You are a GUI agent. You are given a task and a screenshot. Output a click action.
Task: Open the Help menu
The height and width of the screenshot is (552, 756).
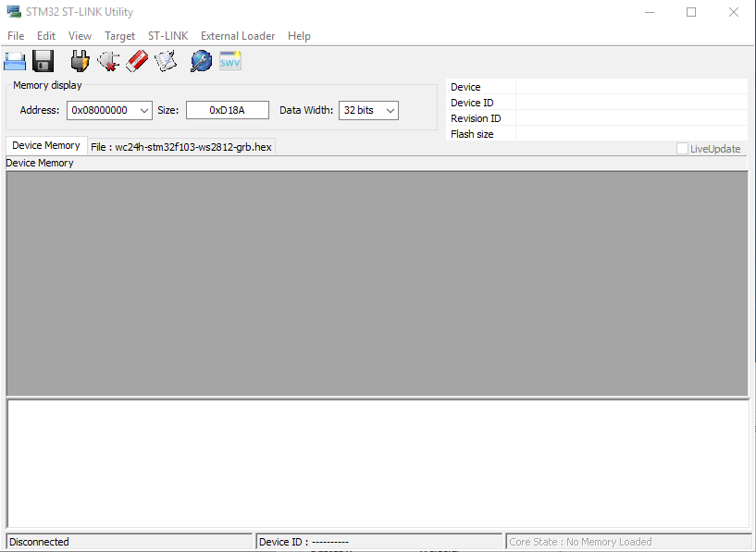point(299,36)
